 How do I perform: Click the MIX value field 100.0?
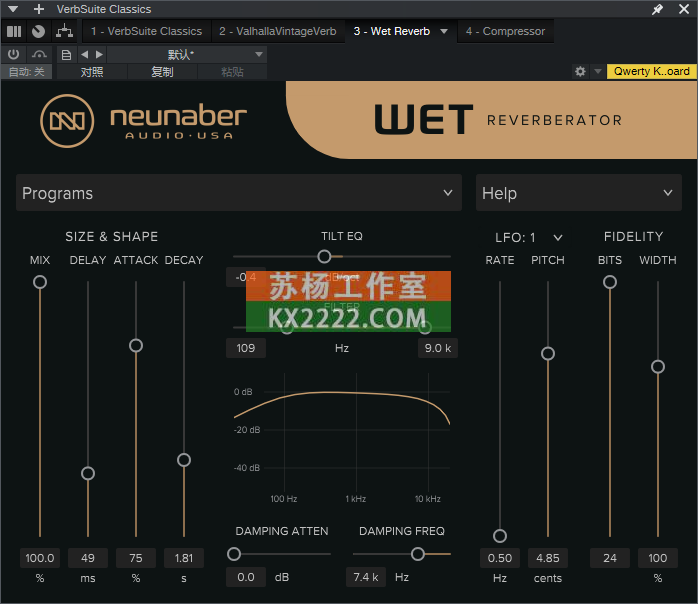pos(40,558)
